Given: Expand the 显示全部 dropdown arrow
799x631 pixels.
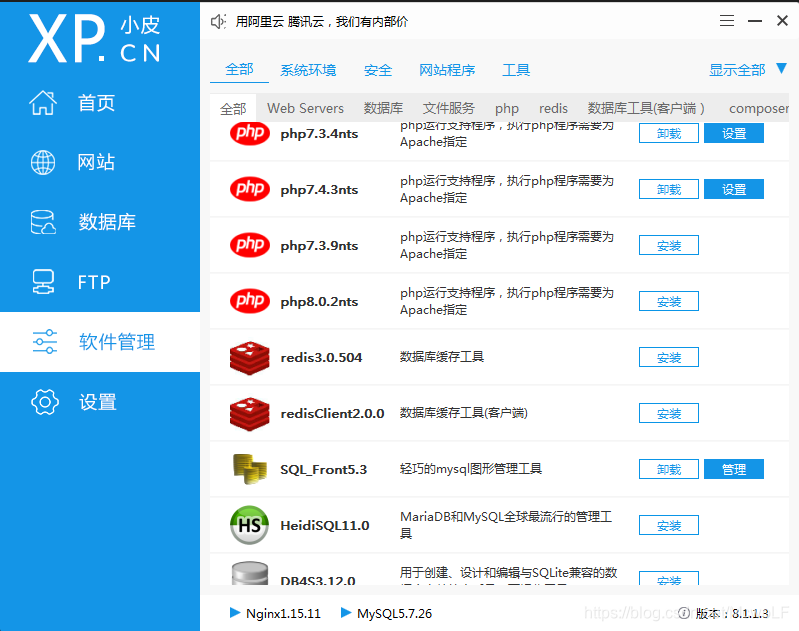Looking at the screenshot, I should coord(782,68).
